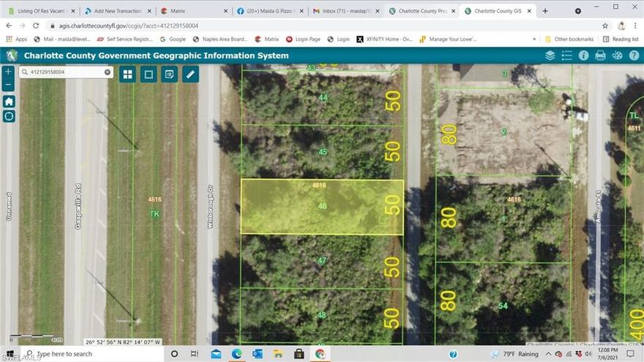Open the Chrome profile avatar

tap(621, 26)
